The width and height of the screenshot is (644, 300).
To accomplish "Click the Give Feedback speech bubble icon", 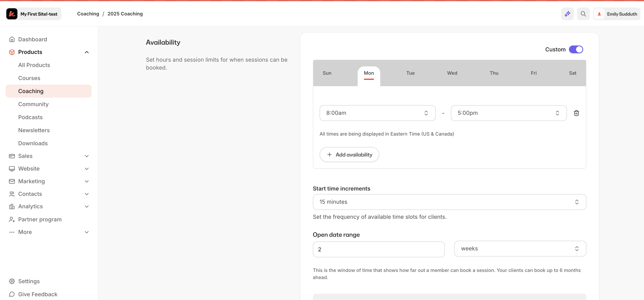I will coord(12,294).
